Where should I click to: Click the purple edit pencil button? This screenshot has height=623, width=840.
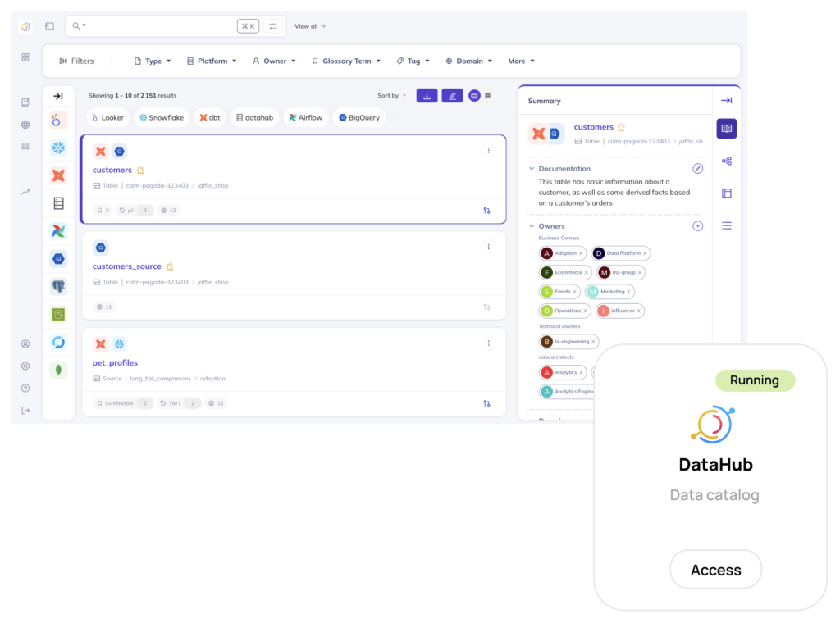(x=452, y=96)
